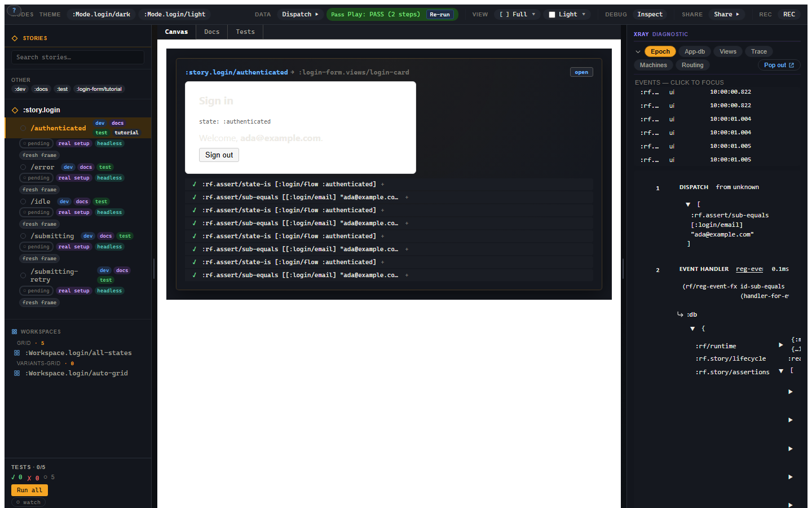Open the Dispatch data dropdown
This screenshot has height=508, width=812.
point(300,15)
